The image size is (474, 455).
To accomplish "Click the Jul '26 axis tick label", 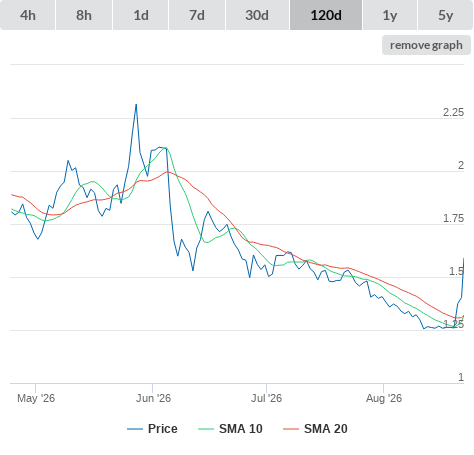I will (266, 398).
